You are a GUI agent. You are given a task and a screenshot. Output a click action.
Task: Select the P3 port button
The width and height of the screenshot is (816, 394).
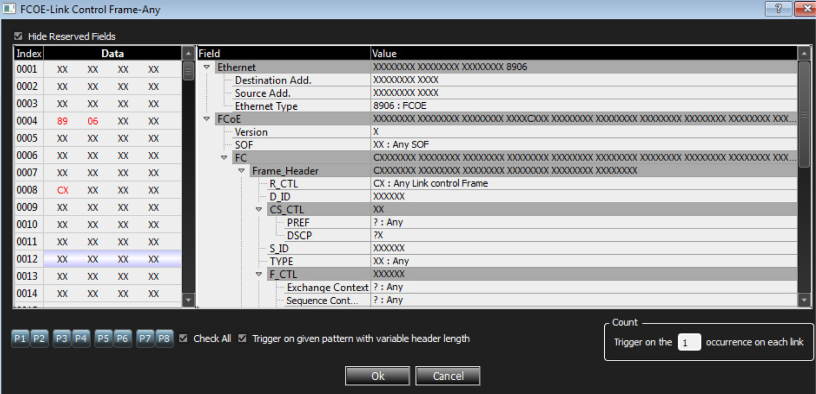(x=62, y=339)
